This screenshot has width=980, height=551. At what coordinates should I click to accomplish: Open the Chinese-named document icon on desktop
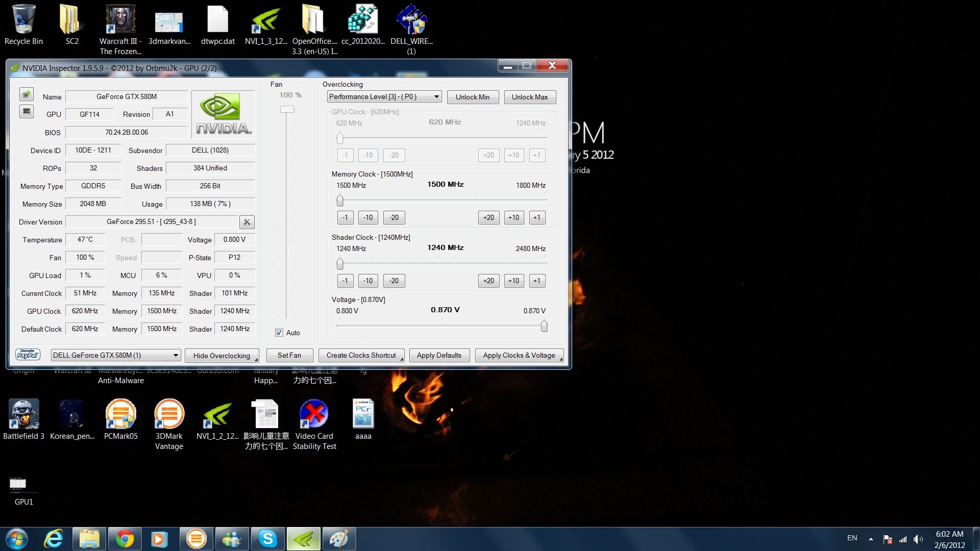(266, 424)
